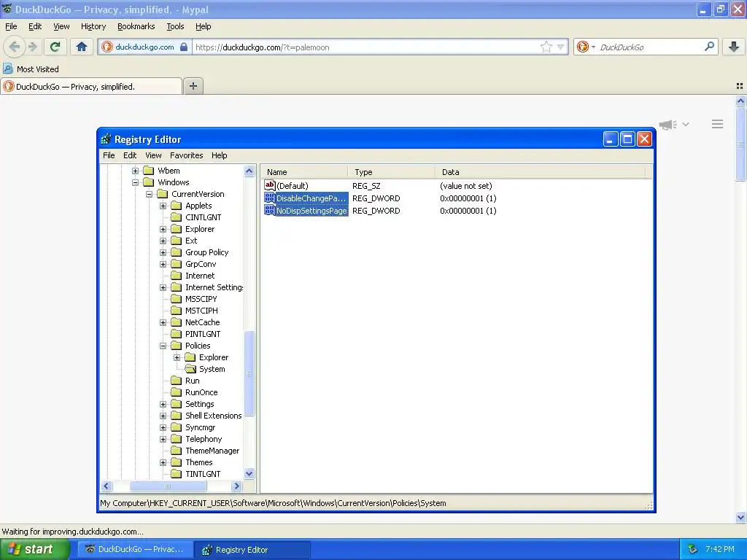747x560 pixels.
Task: Sort values by Data column header
Action: pos(541,172)
